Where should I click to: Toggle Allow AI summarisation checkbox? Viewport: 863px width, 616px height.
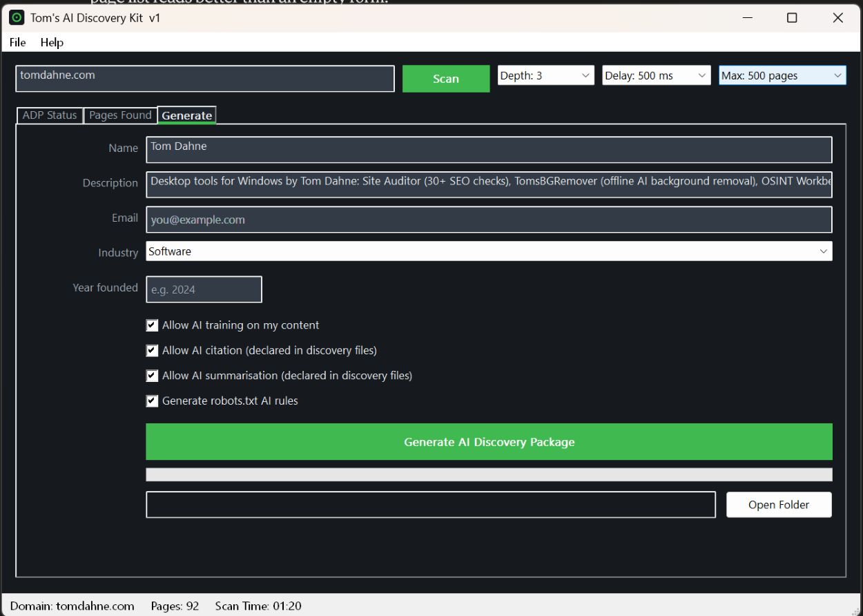[153, 376]
